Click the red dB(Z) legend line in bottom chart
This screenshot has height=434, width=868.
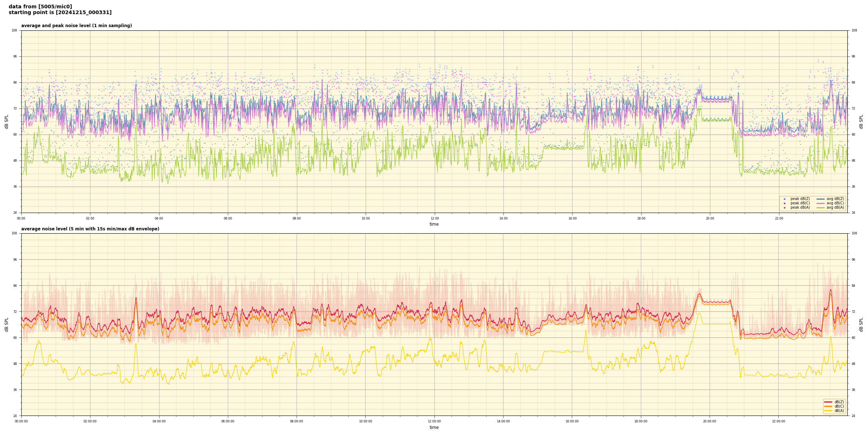828,402
